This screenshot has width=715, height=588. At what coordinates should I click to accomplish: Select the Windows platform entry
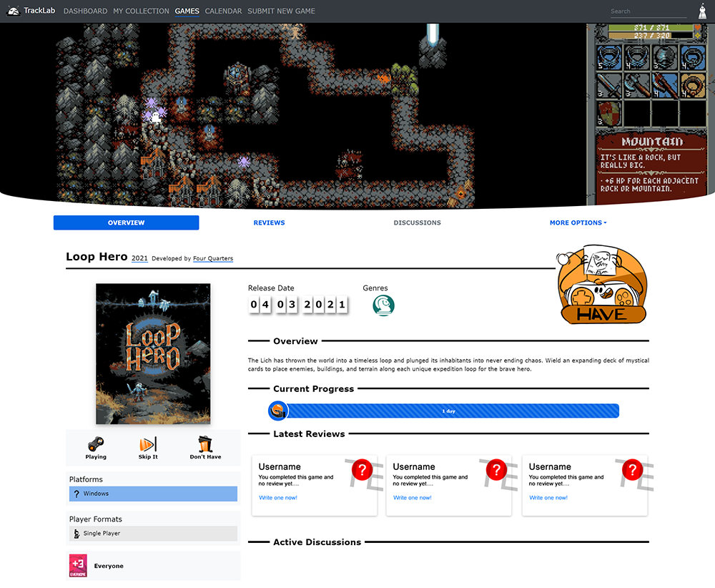tap(153, 494)
